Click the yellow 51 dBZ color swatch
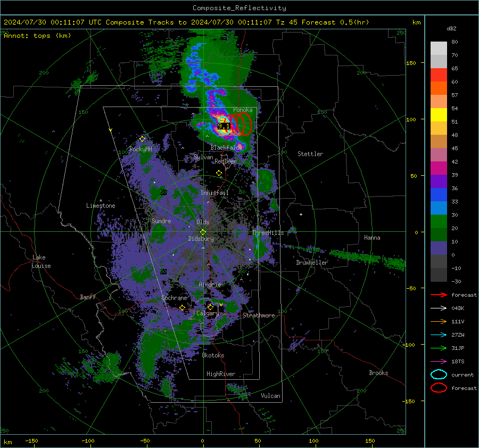479x448 pixels. [x=439, y=115]
